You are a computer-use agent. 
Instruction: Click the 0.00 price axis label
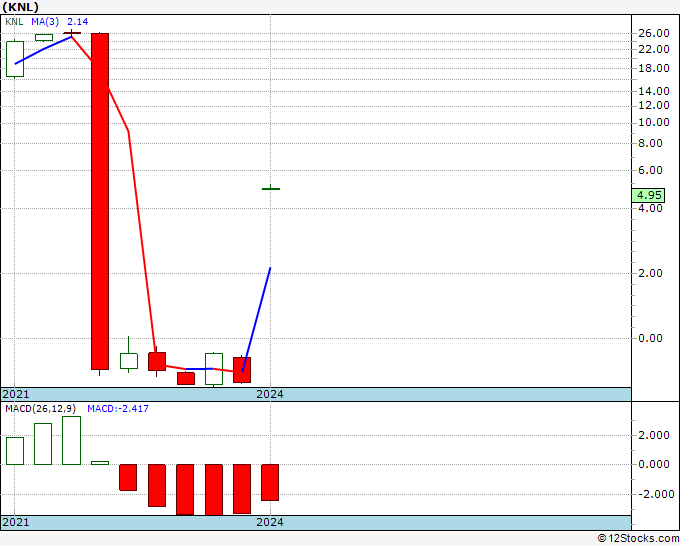tap(650, 338)
